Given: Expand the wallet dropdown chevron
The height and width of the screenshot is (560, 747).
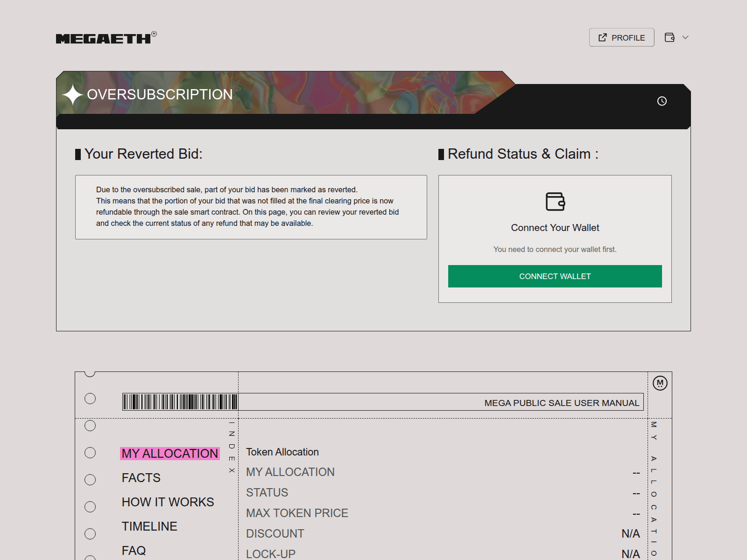Looking at the screenshot, I should (x=685, y=37).
